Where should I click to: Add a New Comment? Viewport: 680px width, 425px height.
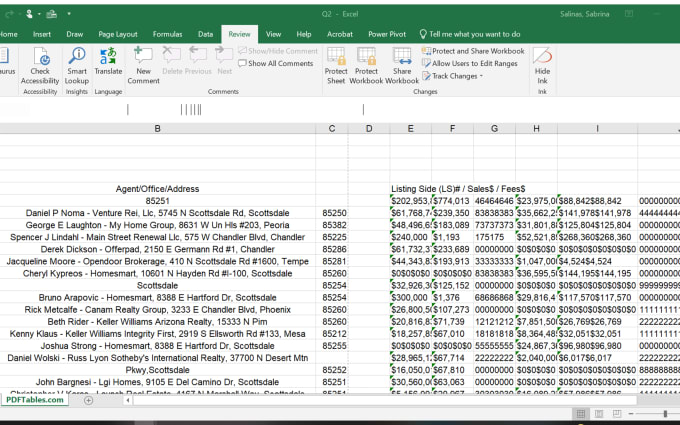coord(143,65)
